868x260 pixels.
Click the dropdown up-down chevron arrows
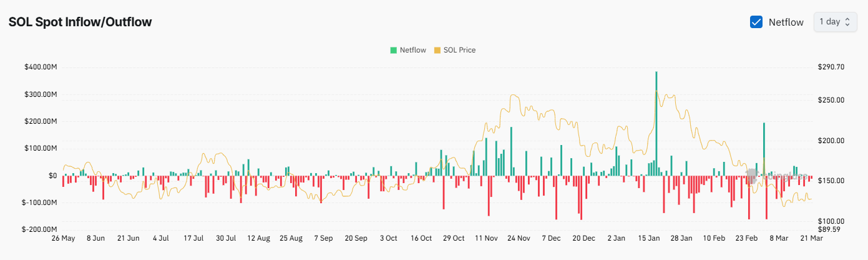[847, 22]
